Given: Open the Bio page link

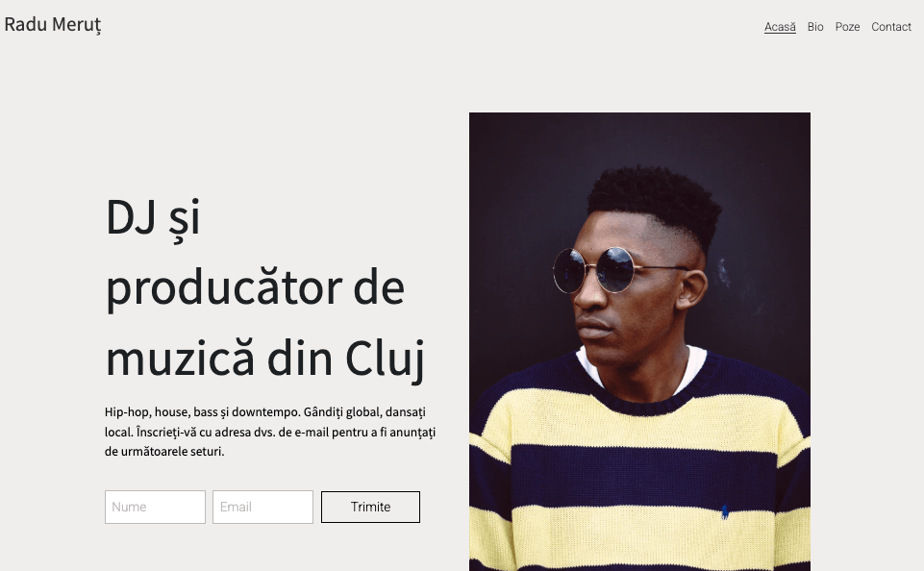Looking at the screenshot, I should point(815,27).
